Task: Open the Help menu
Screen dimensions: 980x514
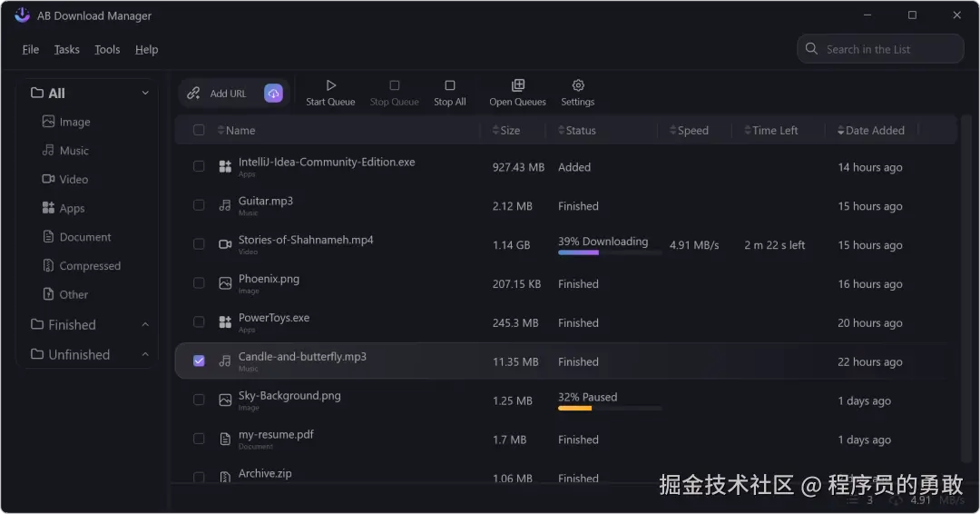Action: [146, 50]
